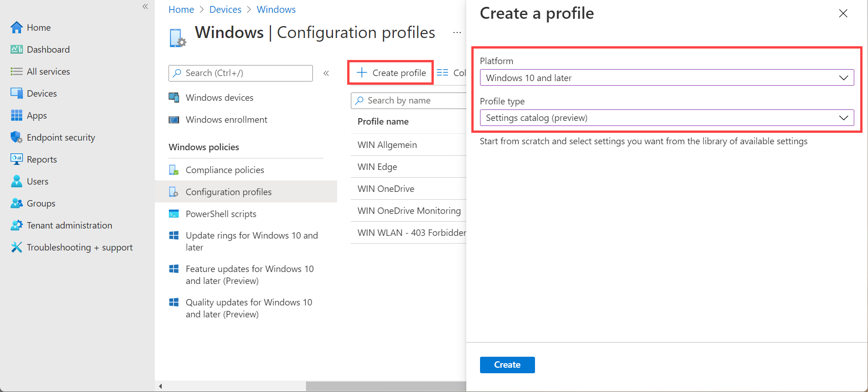Click the Feature updates Windows logo icon
The width and height of the screenshot is (868, 392).
[x=174, y=269]
